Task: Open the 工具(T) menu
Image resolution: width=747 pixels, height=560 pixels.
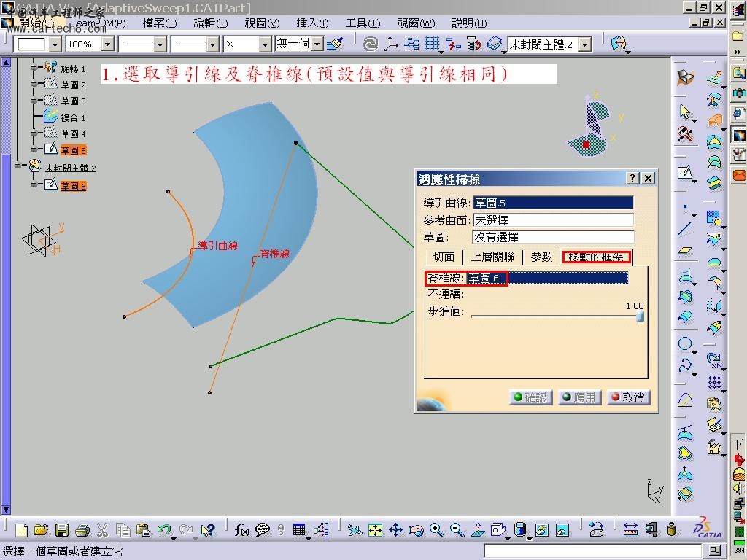Action: point(363,23)
